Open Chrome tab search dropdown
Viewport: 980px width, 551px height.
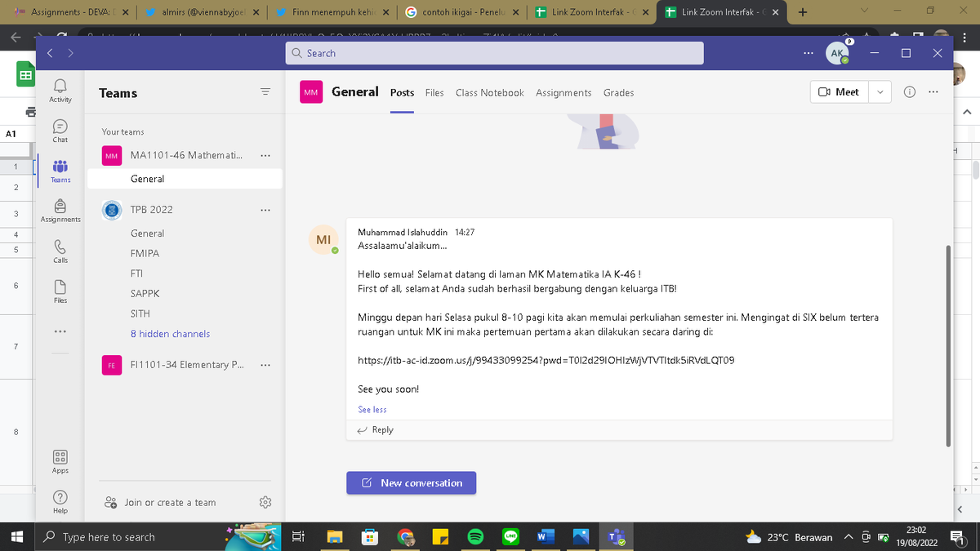point(865,12)
